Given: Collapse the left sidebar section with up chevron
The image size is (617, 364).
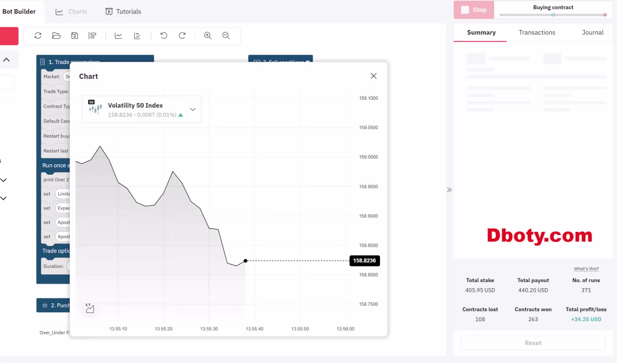Looking at the screenshot, I should tap(6, 60).
